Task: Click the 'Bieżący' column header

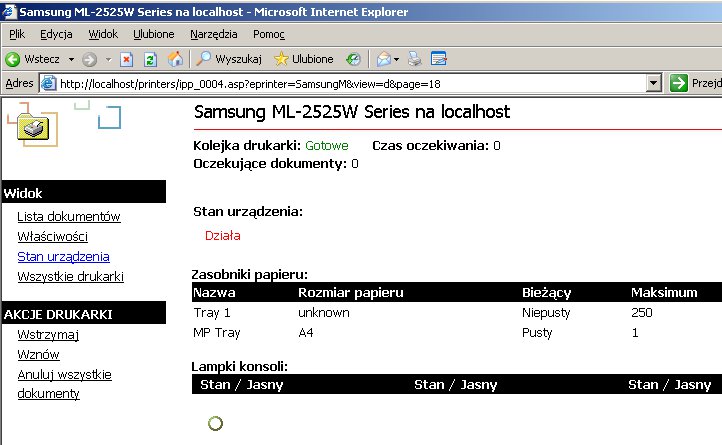Action: click(547, 293)
